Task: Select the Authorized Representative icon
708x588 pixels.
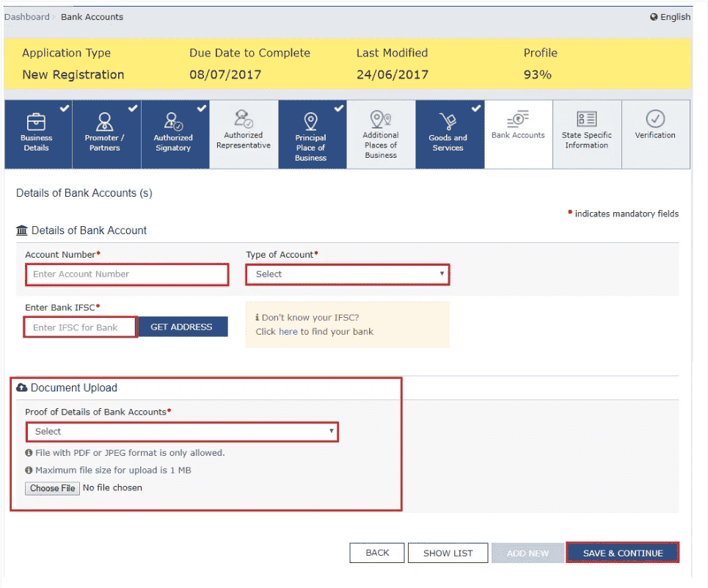Action: (244, 119)
